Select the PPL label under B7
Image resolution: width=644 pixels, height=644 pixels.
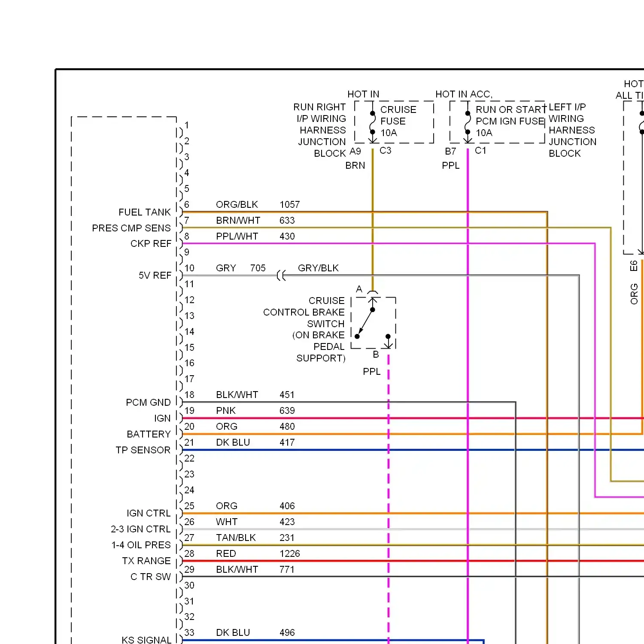(x=450, y=165)
